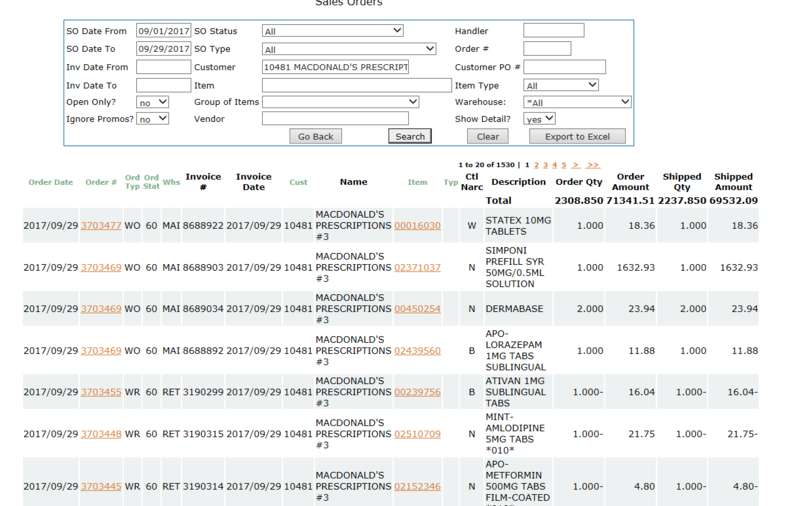This screenshot has height=506, width=800.
Task: Open item 00016030 link
Action: pos(417,225)
